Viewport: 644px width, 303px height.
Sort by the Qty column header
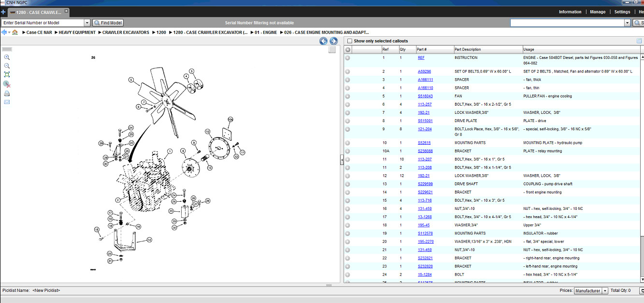[407, 49]
